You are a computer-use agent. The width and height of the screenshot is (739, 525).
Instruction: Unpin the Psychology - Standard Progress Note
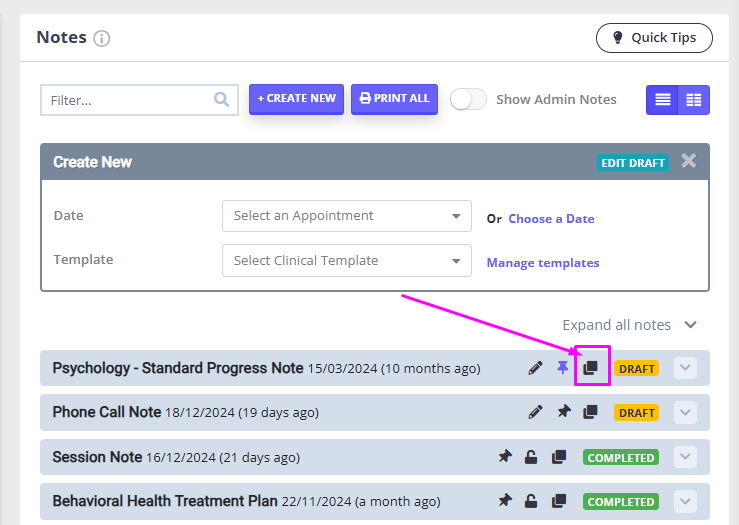tap(563, 368)
